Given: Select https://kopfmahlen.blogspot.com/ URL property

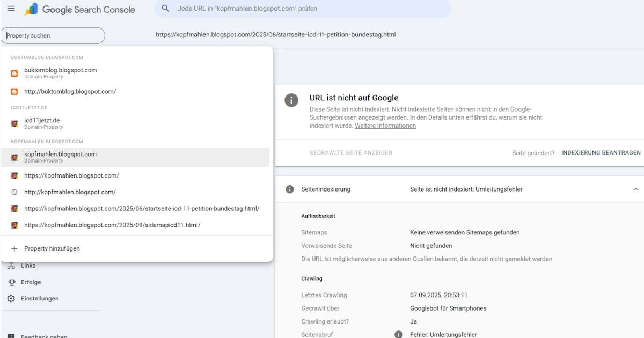Looking at the screenshot, I should (x=71, y=175).
